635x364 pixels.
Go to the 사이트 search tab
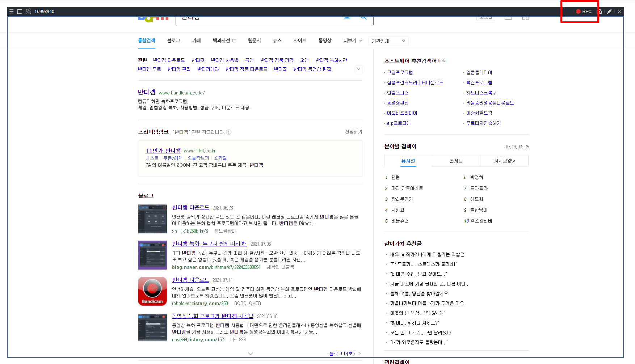(300, 41)
